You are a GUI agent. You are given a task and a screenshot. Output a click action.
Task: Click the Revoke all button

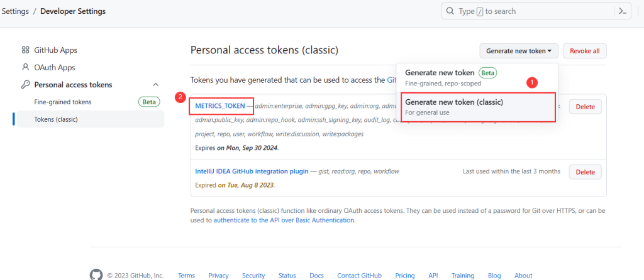click(x=584, y=51)
